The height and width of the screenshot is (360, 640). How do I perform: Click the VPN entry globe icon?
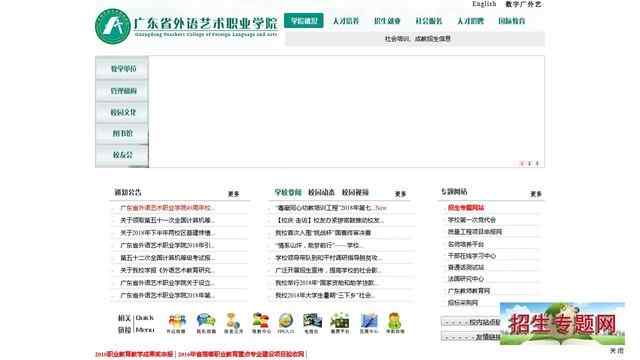(x=286, y=321)
